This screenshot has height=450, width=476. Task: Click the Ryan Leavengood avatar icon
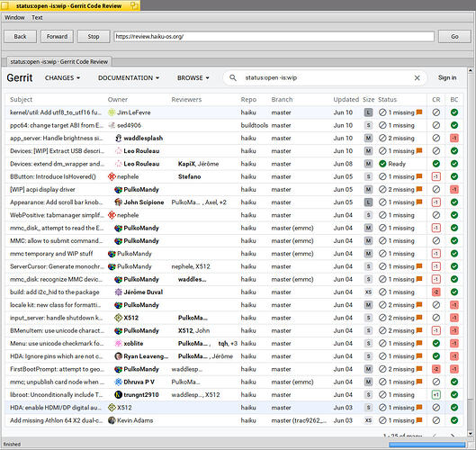(x=119, y=356)
